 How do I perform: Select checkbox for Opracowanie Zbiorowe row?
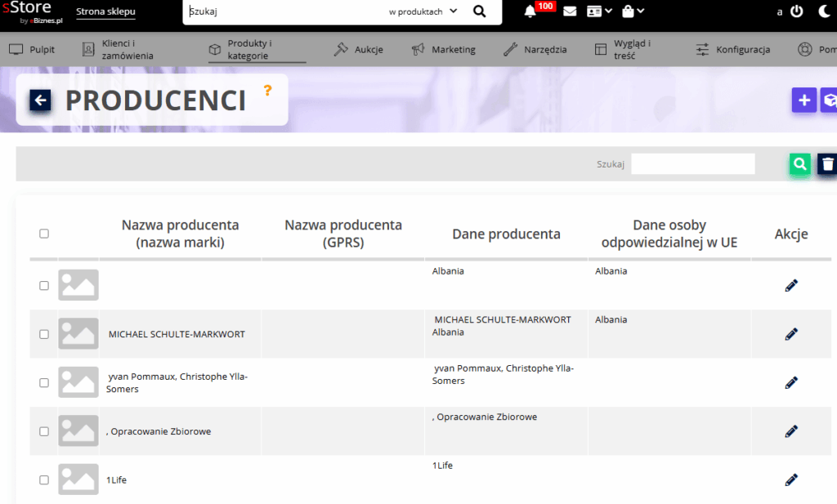[44, 431]
